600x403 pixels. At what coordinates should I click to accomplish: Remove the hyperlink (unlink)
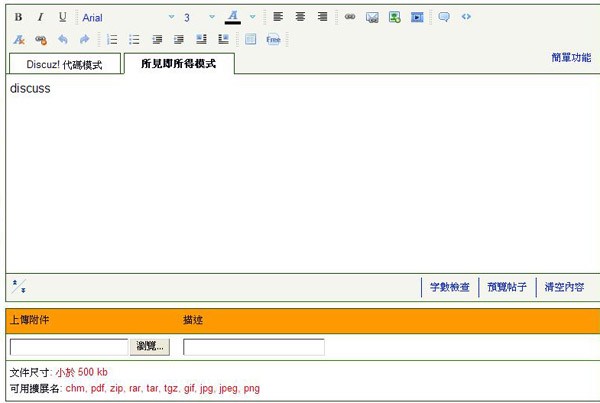tap(41, 39)
